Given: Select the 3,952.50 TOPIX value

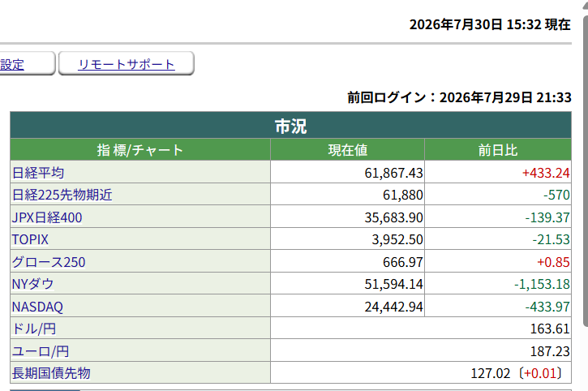Looking at the screenshot, I should (x=397, y=239).
